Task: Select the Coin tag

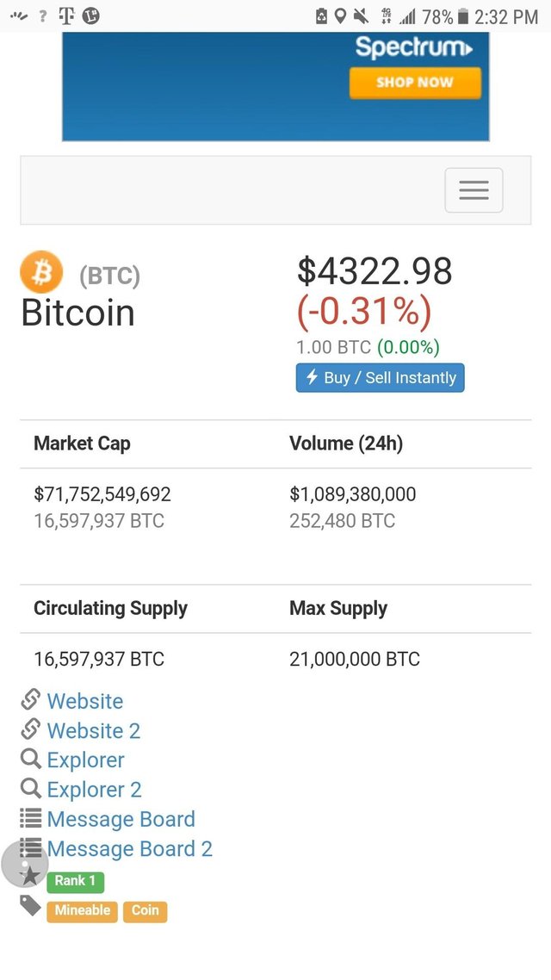Action: tap(145, 911)
